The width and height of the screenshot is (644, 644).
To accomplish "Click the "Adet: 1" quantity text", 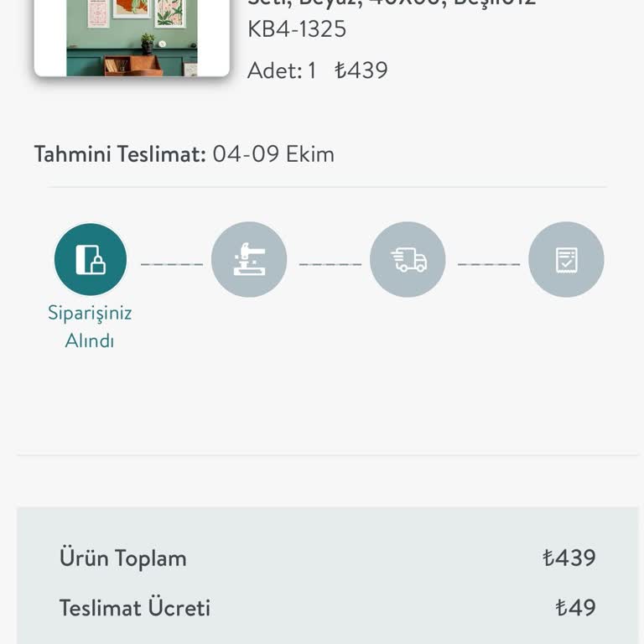I will point(282,70).
